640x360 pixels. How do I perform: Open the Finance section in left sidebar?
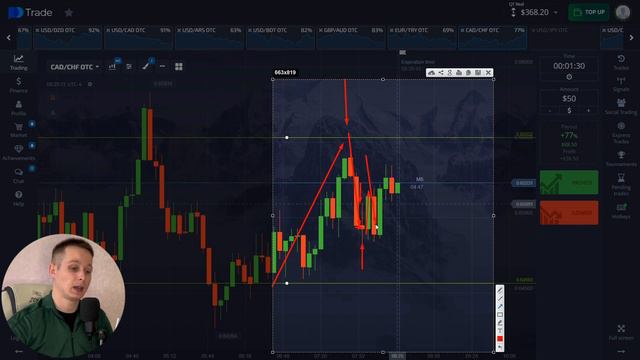tap(18, 85)
